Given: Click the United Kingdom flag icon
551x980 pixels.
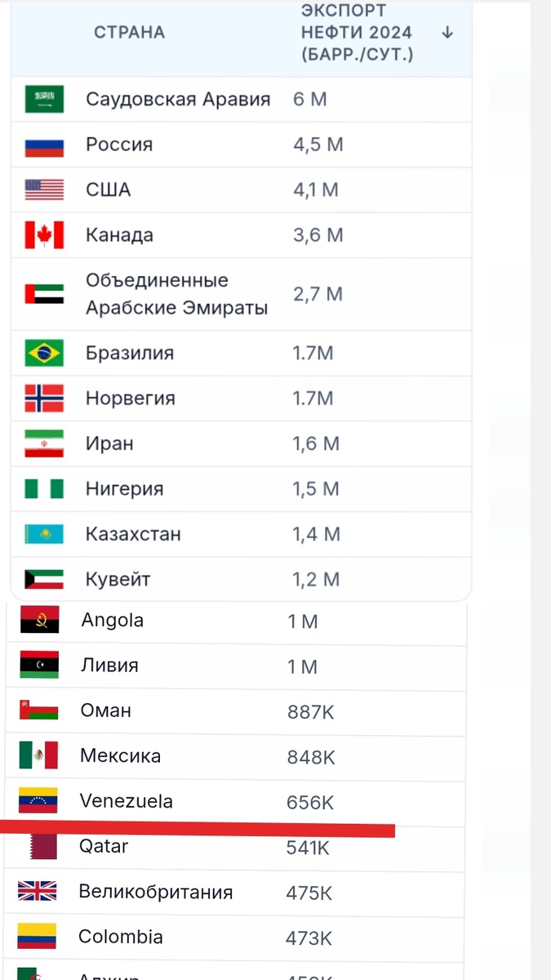Looking at the screenshot, I should point(38,891).
